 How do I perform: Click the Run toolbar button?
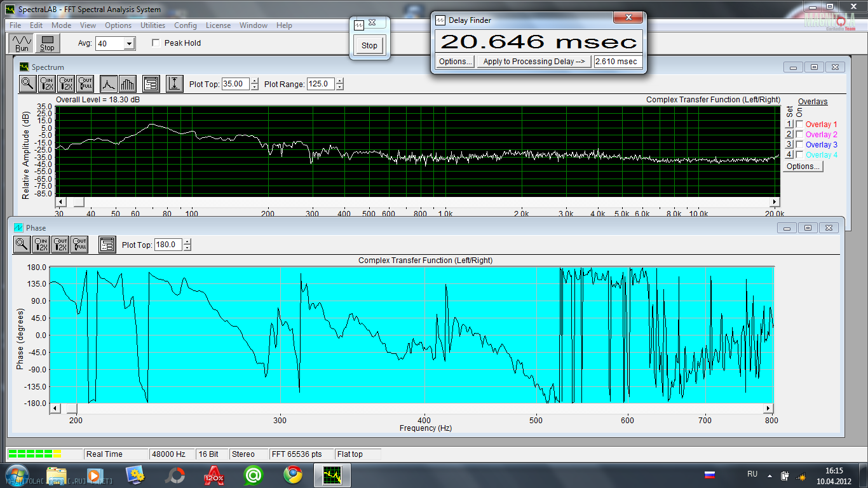coord(22,43)
